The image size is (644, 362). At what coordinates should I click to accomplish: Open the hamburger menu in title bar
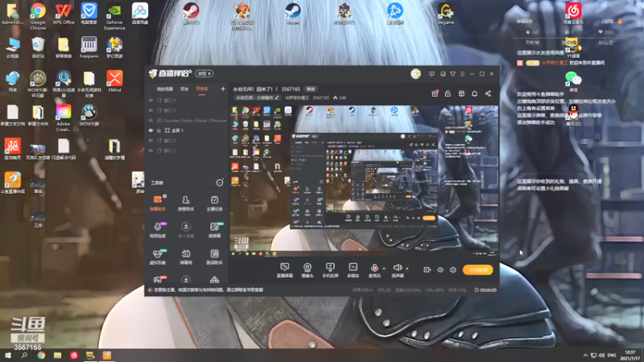462,74
